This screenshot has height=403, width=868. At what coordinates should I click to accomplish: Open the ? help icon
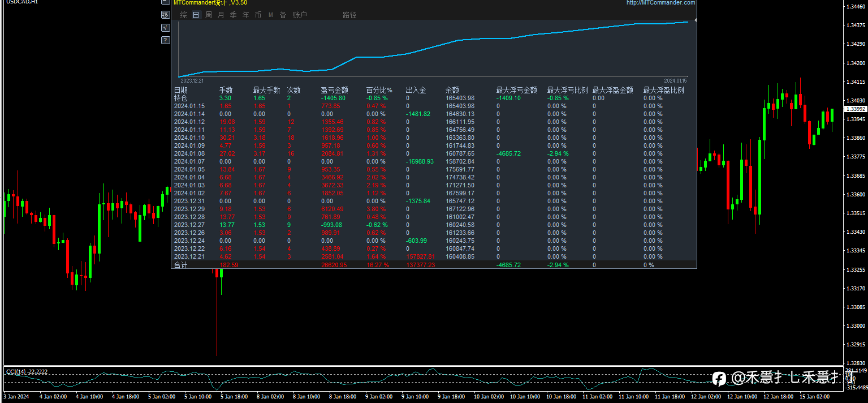point(165,40)
